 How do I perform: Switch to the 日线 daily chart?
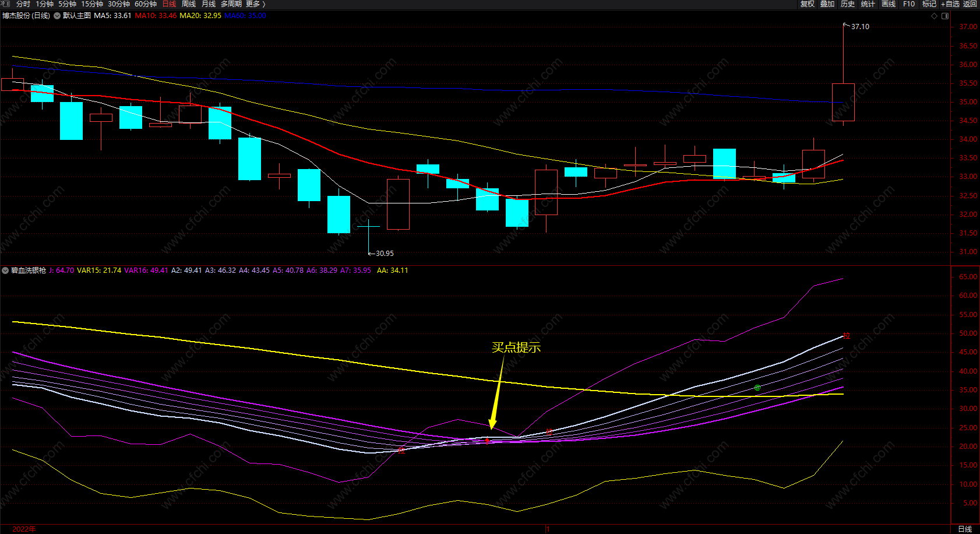click(x=170, y=4)
